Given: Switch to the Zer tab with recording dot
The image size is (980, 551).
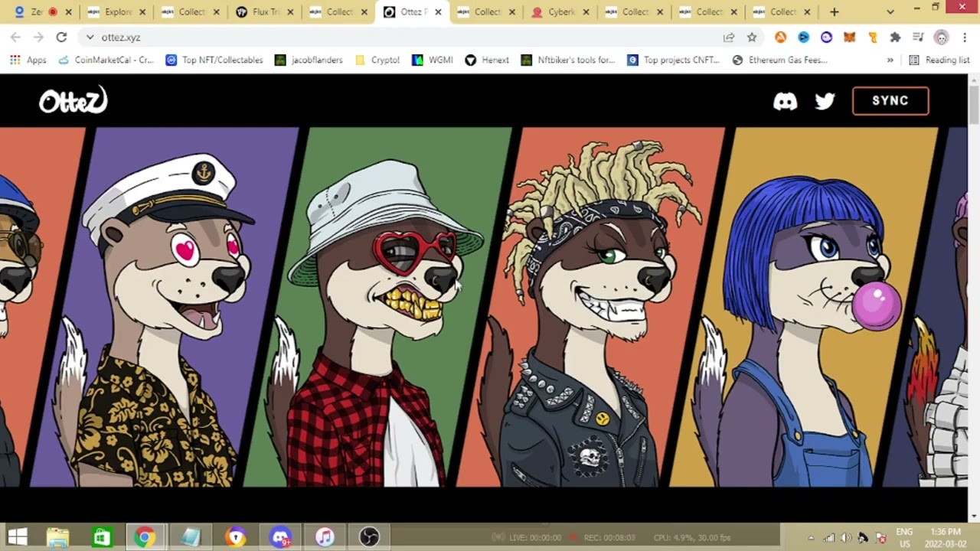Looking at the screenshot, I should (x=44, y=11).
